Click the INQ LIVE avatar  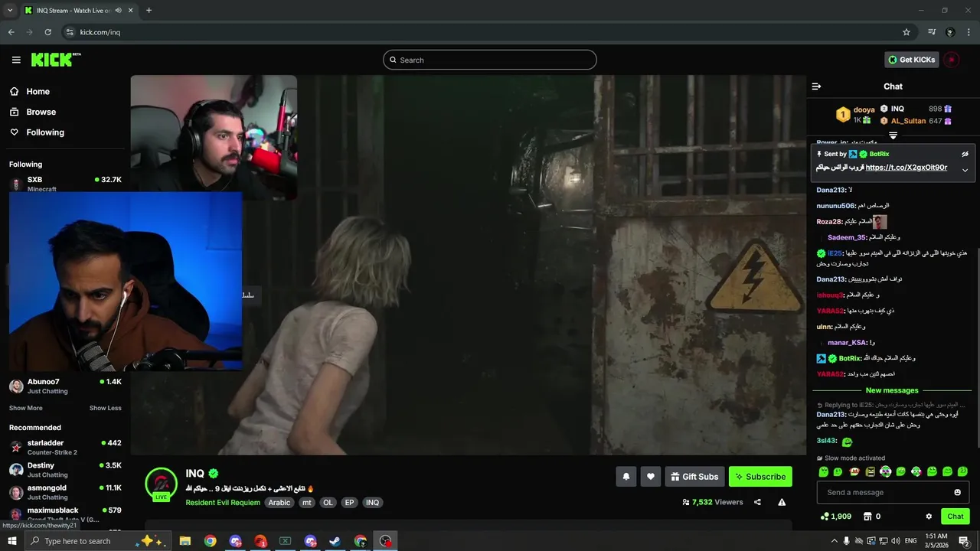(x=161, y=484)
